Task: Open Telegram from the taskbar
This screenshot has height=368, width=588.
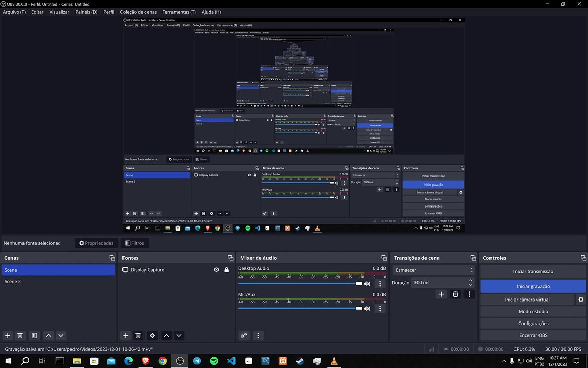Action: click(x=197, y=361)
